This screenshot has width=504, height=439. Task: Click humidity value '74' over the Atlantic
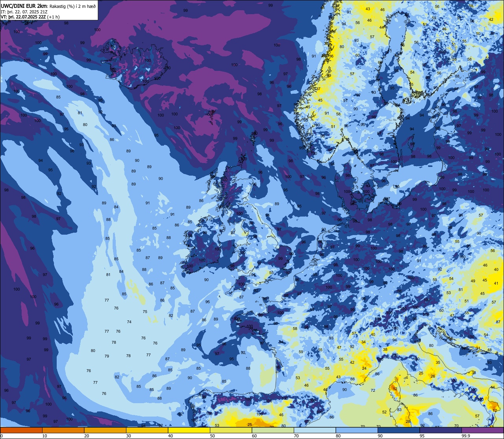(129, 322)
